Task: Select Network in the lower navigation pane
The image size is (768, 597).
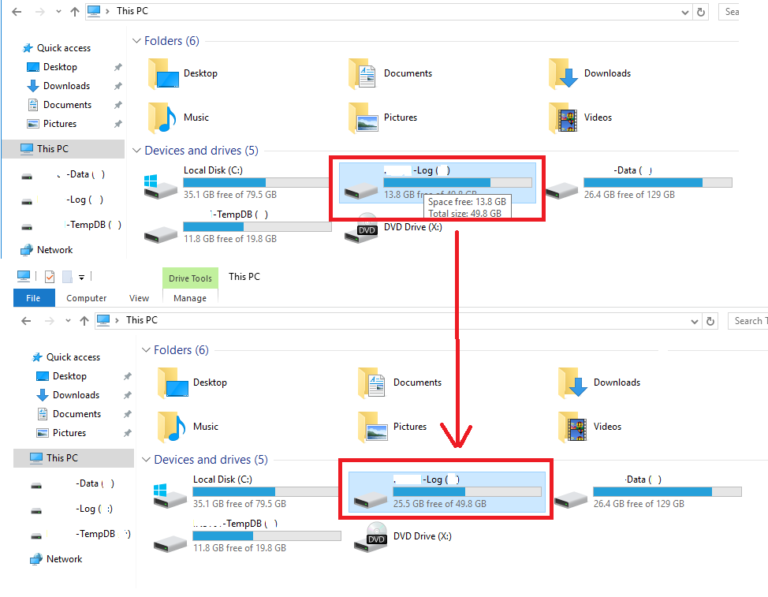Action: [x=64, y=559]
